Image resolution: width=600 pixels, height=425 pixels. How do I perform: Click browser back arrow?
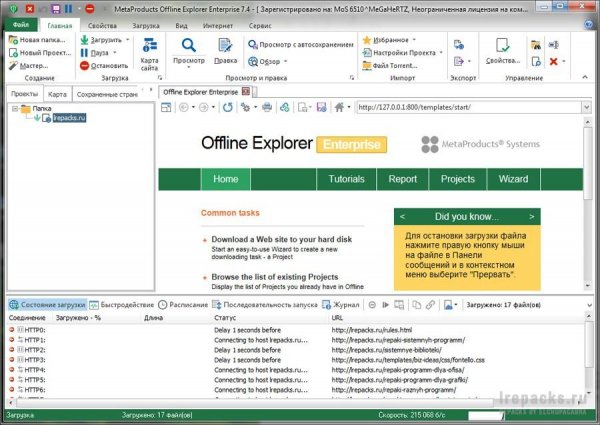click(x=184, y=107)
